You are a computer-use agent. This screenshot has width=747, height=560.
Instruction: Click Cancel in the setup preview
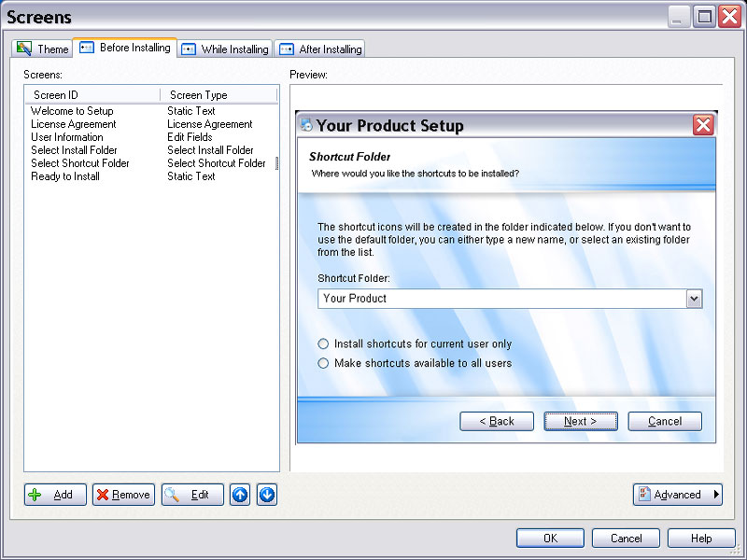pos(665,422)
